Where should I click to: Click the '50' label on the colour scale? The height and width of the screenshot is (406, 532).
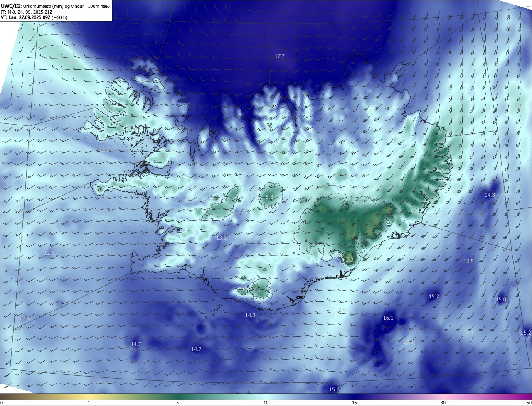pos(529,403)
